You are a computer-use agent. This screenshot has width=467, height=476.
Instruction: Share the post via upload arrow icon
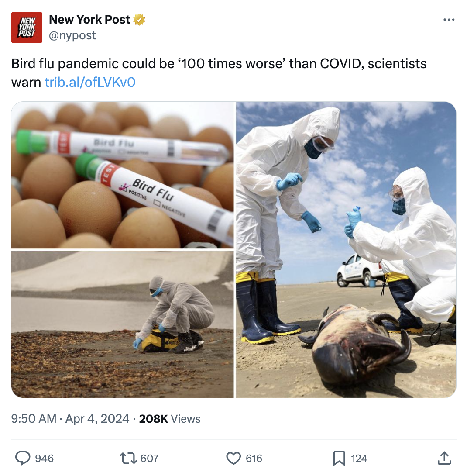[444, 458]
